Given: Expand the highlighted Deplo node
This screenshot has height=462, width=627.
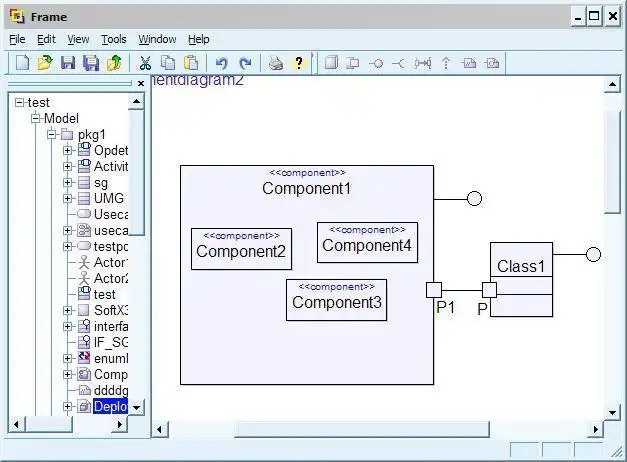Looking at the screenshot, I should pyautogui.click(x=68, y=406).
